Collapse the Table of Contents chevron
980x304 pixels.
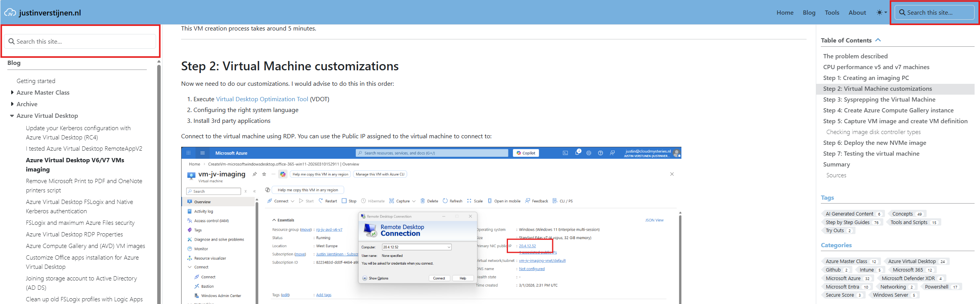878,40
